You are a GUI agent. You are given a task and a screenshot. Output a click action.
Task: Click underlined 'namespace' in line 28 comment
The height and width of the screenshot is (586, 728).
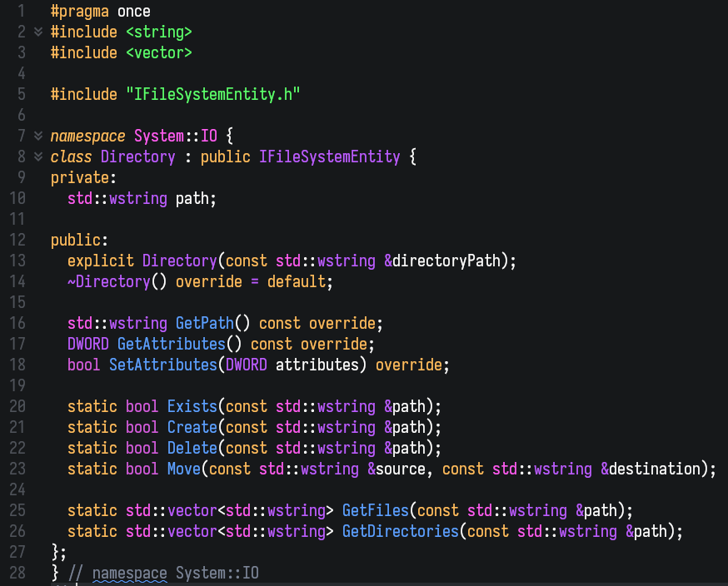point(130,573)
